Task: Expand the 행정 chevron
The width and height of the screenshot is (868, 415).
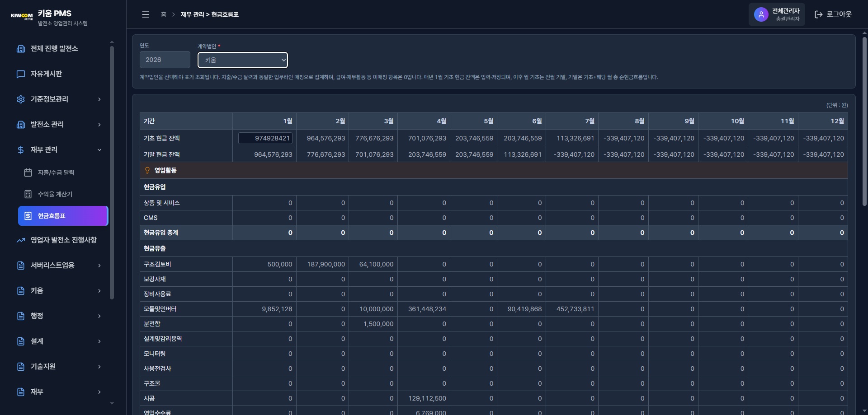Action: point(99,316)
